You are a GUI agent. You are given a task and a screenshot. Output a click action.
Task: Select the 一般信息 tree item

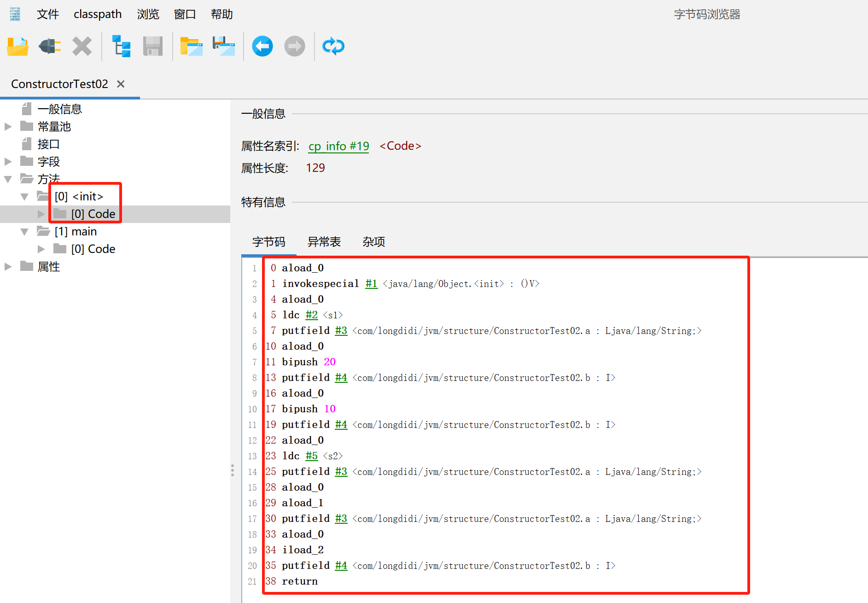point(60,109)
